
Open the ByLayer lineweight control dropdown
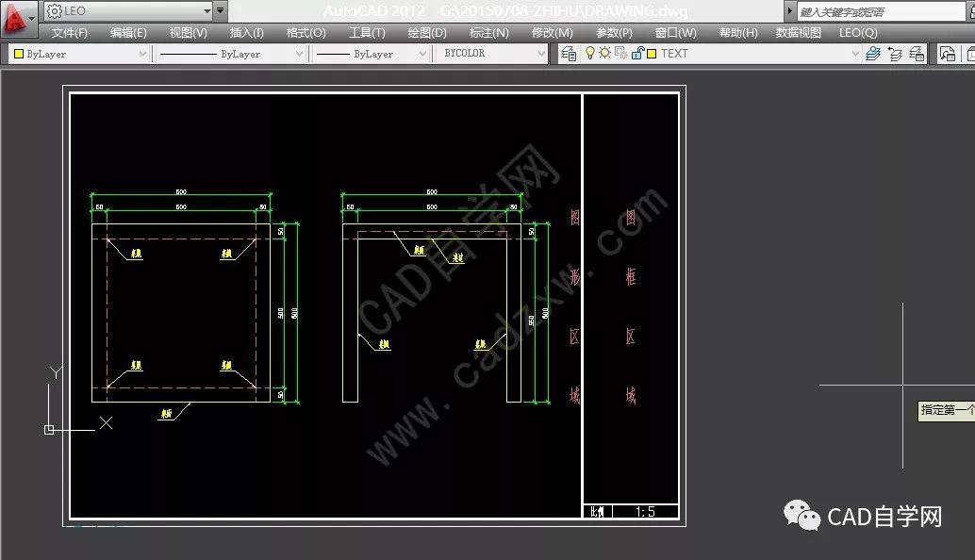[372, 54]
